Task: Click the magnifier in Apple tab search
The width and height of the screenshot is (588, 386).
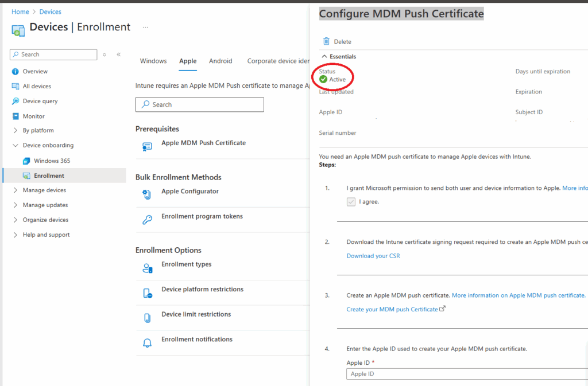Action: [145, 104]
